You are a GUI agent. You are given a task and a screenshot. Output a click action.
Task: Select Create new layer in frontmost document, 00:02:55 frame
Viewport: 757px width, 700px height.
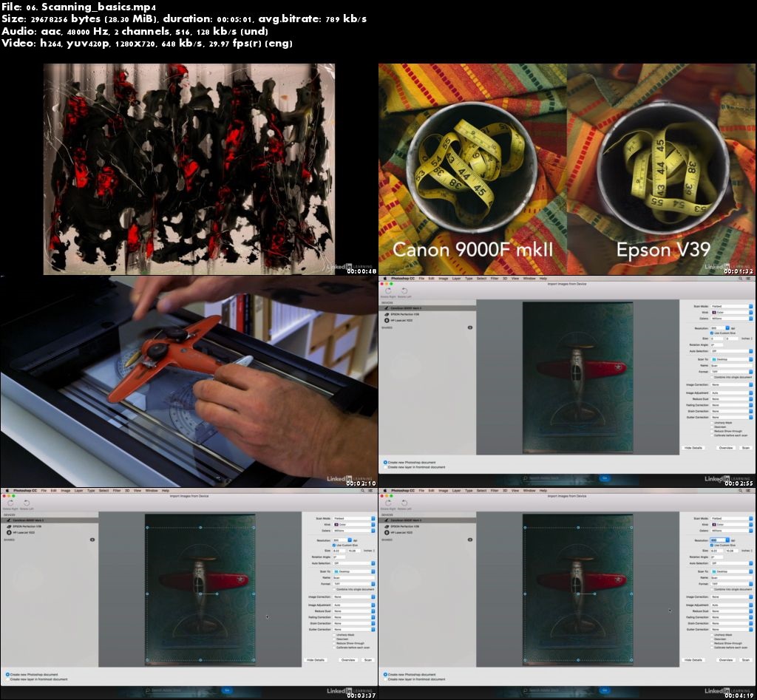pos(386,467)
